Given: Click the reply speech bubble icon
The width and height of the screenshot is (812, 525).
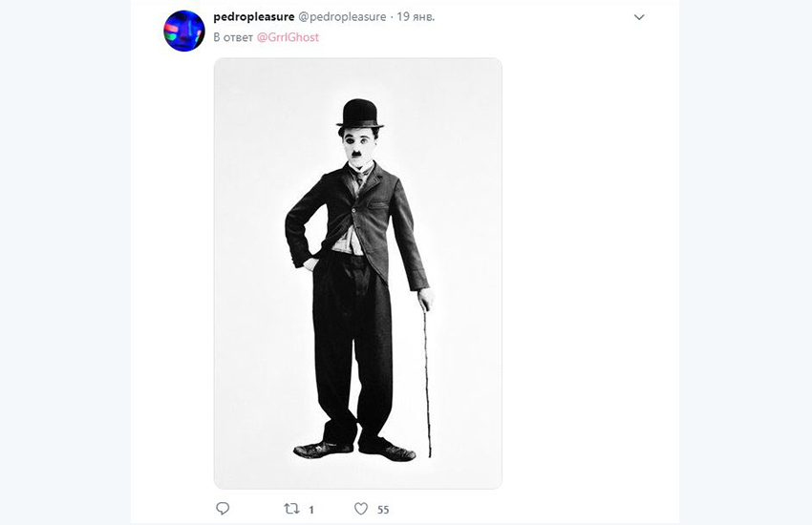Looking at the screenshot, I should (223, 509).
